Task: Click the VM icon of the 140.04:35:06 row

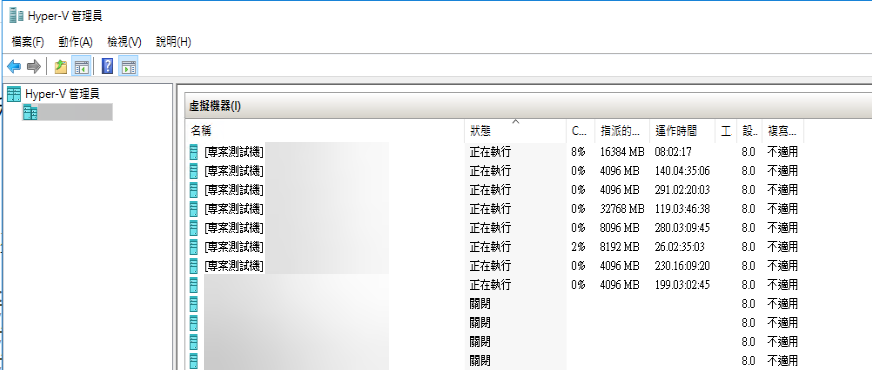Action: (194, 170)
